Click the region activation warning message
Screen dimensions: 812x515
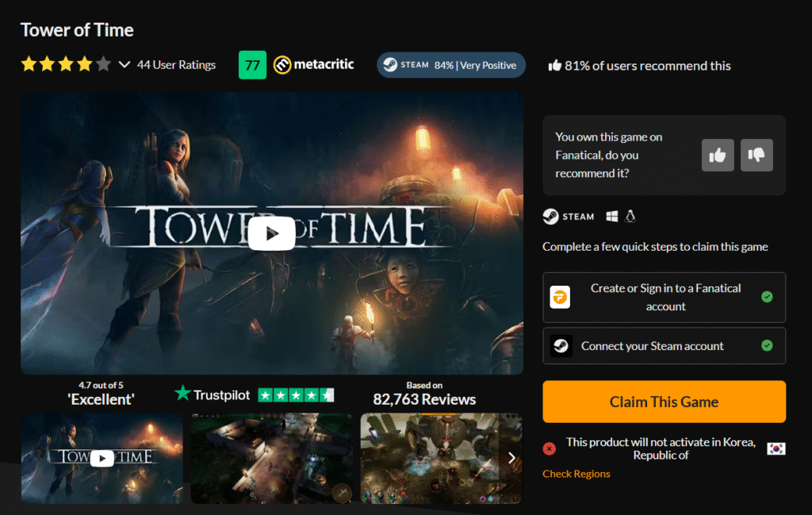coord(661,448)
